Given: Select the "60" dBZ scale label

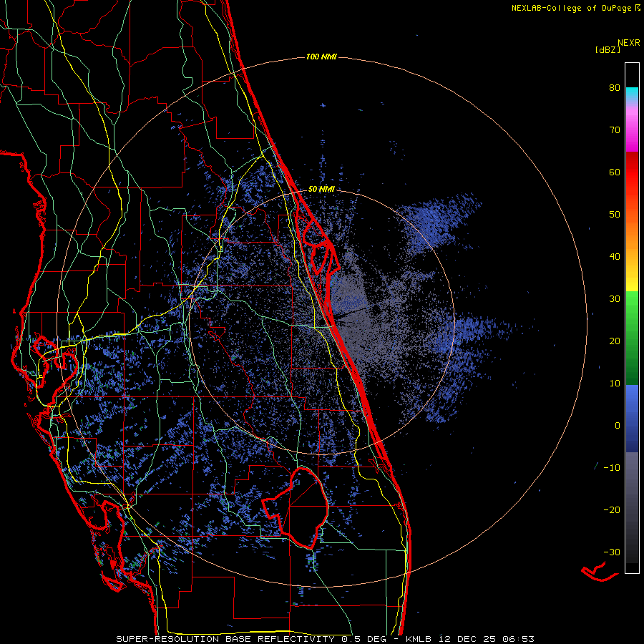Looking at the screenshot, I should 615,172.
